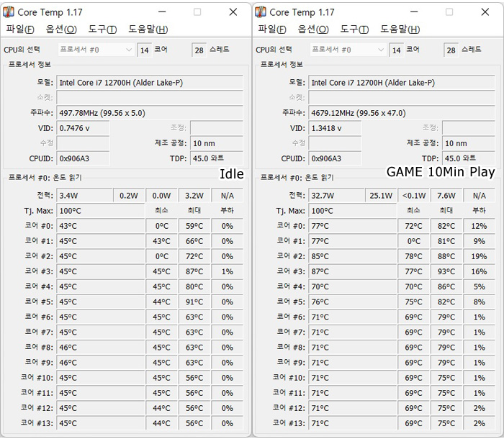Open 파일(F) menu in right window
Viewport: 504px width, 439px height.
(x=272, y=30)
